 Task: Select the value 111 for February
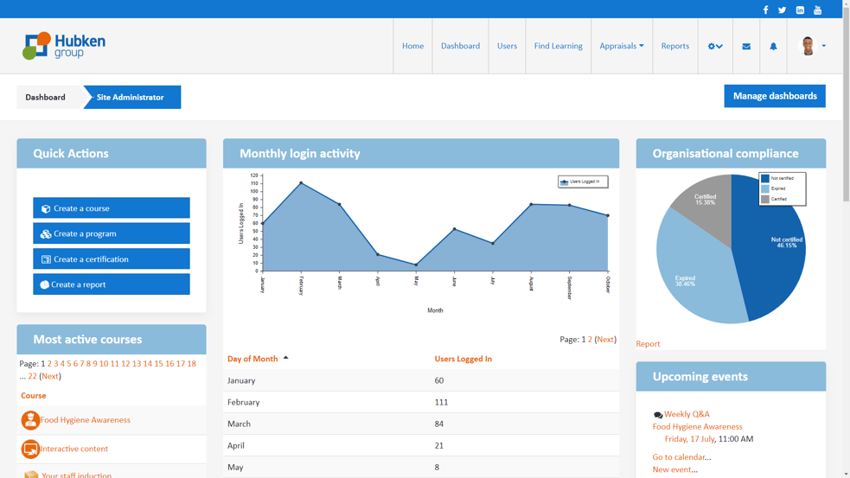tap(441, 402)
